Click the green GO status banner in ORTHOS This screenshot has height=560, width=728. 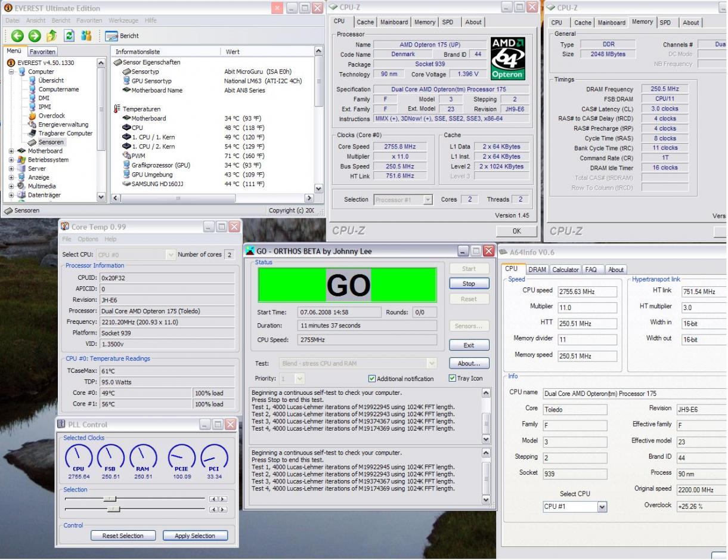(x=348, y=285)
